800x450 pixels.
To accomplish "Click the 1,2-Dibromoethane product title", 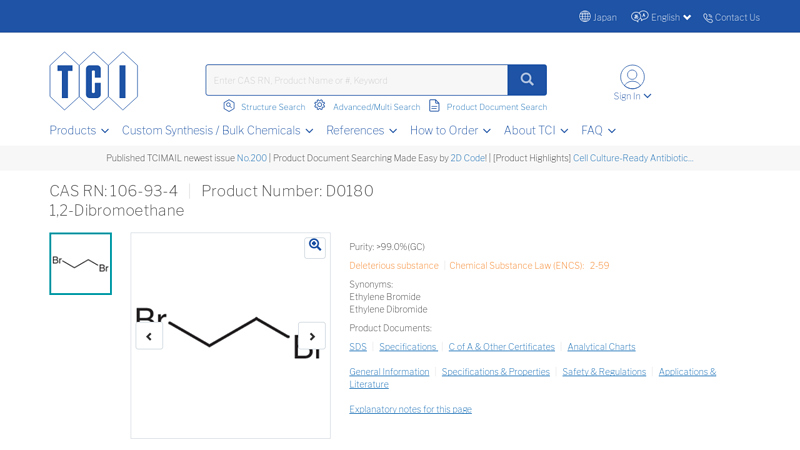I will click(117, 211).
